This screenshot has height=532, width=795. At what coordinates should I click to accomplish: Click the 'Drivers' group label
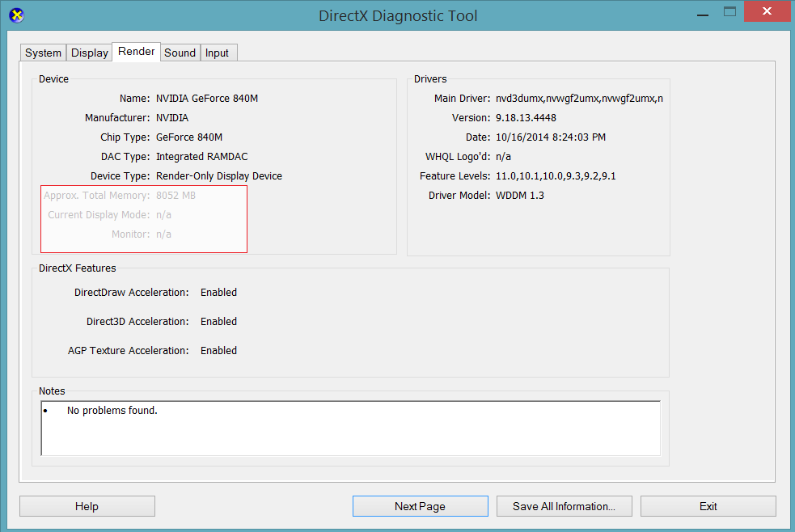click(x=430, y=79)
